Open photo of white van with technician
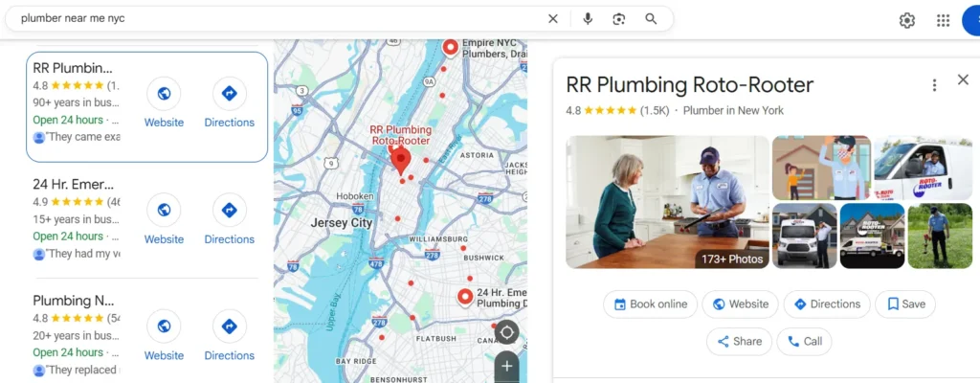This screenshot has height=383, width=980. 804,236
